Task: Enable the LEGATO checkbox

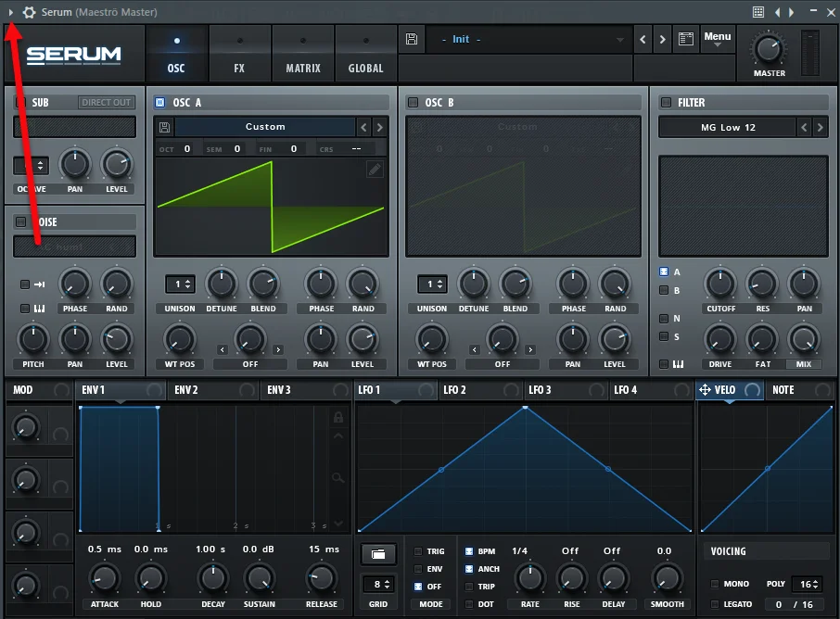Action: coord(714,604)
